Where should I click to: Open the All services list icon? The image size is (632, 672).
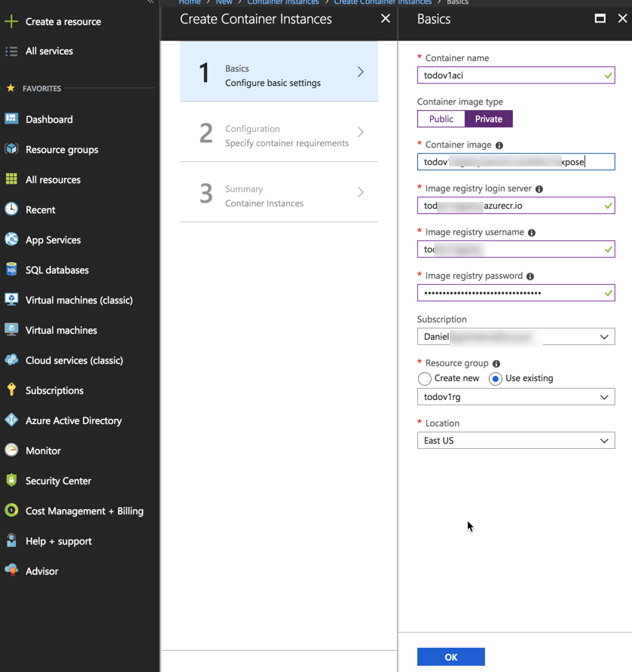pyautogui.click(x=11, y=51)
